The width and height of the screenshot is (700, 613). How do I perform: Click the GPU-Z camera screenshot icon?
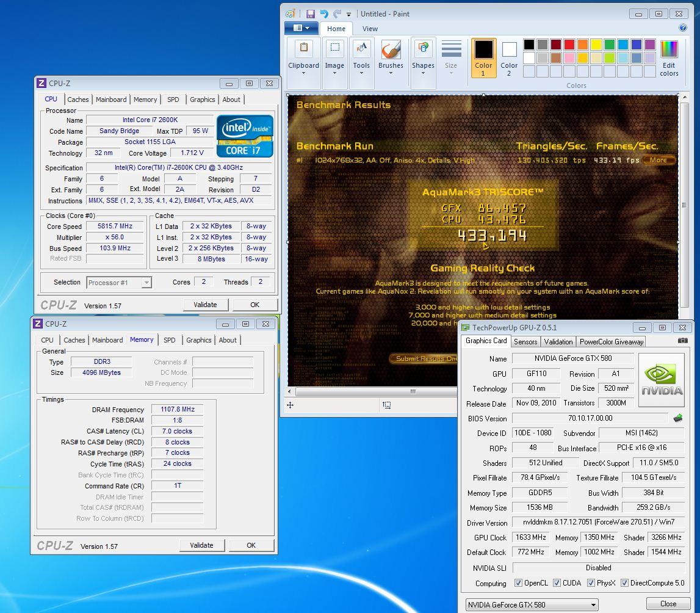(x=682, y=341)
